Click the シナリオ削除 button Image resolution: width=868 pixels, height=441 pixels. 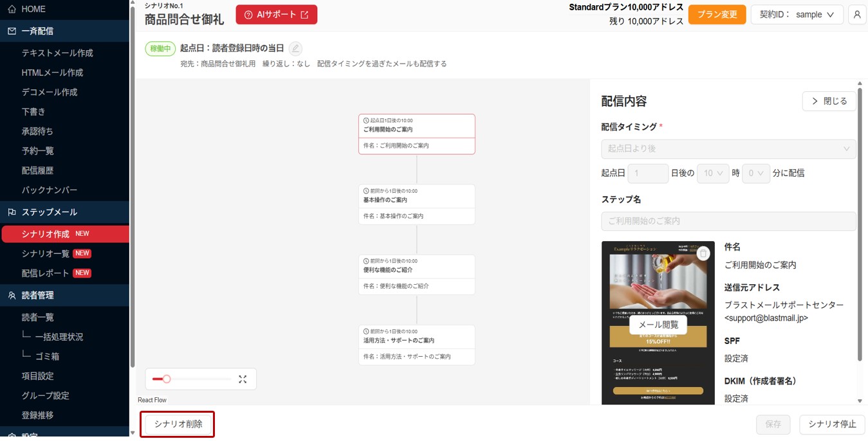178,424
